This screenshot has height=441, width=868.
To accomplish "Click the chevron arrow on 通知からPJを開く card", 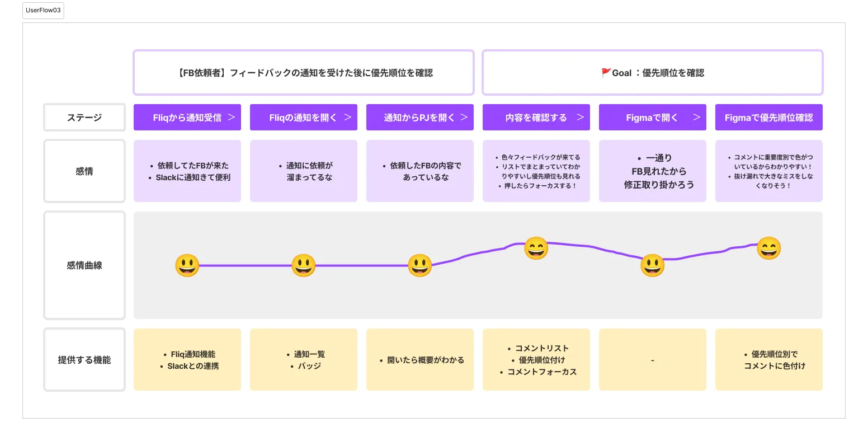I will pyautogui.click(x=464, y=118).
